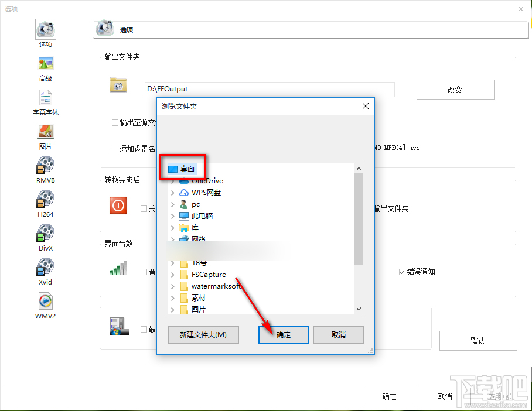
Task: Click the 默认 defaults button
Action: [478, 341]
